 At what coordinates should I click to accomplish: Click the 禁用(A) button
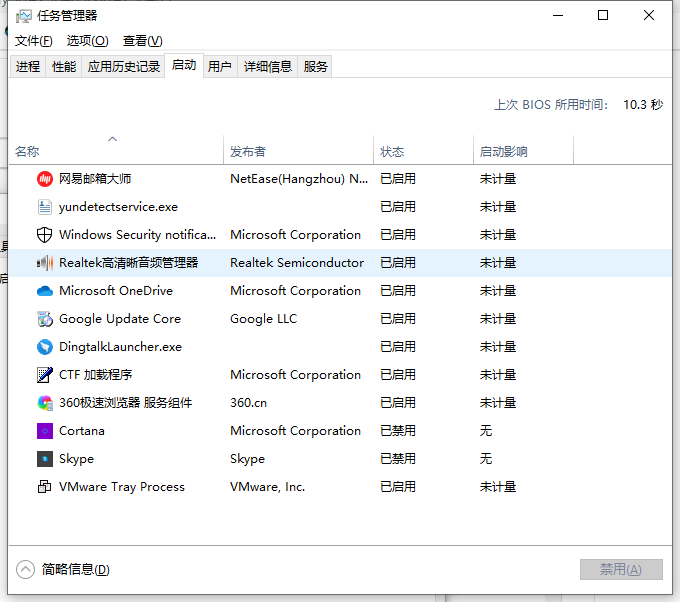click(x=620, y=569)
